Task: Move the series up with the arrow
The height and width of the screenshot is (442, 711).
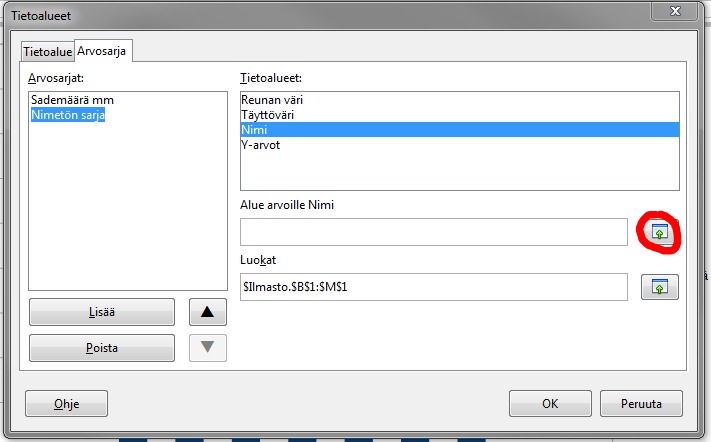Action: coord(207,312)
